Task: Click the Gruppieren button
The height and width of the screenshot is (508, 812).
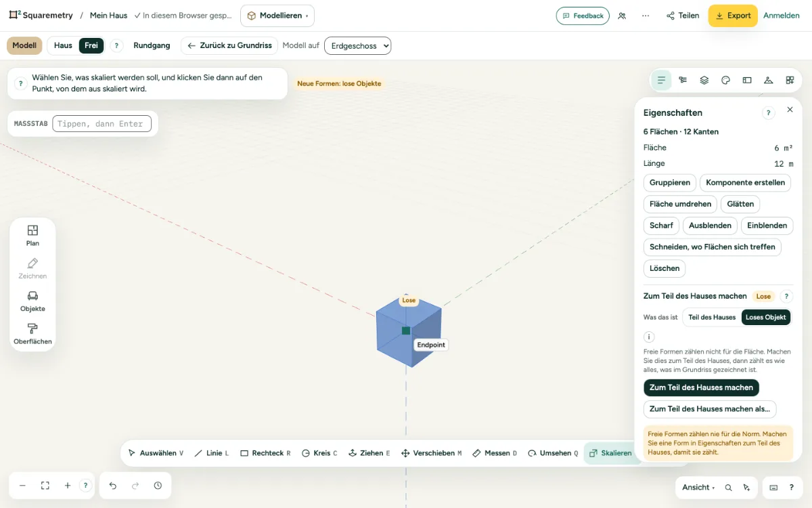Action: [x=670, y=183]
